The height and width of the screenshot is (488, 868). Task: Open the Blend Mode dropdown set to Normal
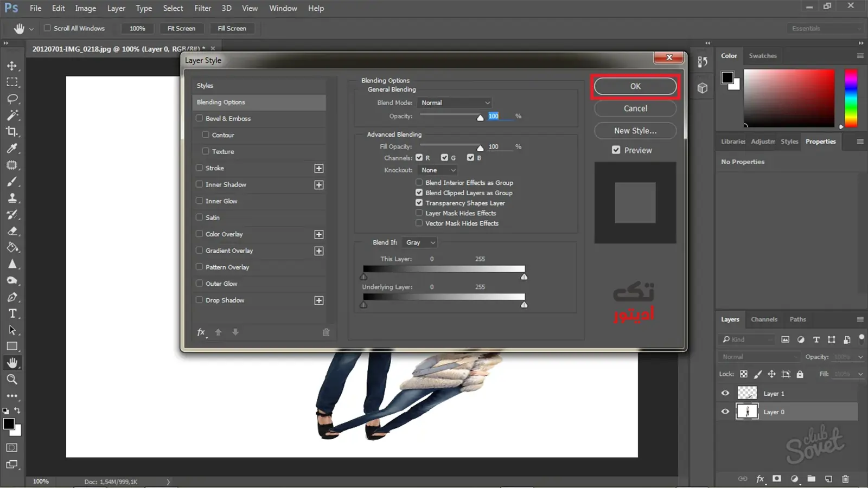pos(455,102)
